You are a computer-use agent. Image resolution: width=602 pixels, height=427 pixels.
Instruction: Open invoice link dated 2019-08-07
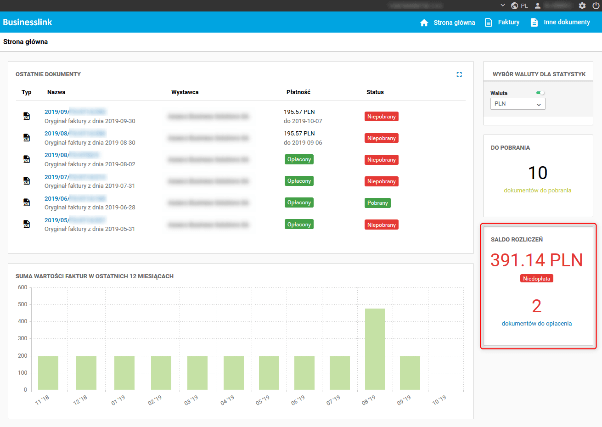coord(72,155)
